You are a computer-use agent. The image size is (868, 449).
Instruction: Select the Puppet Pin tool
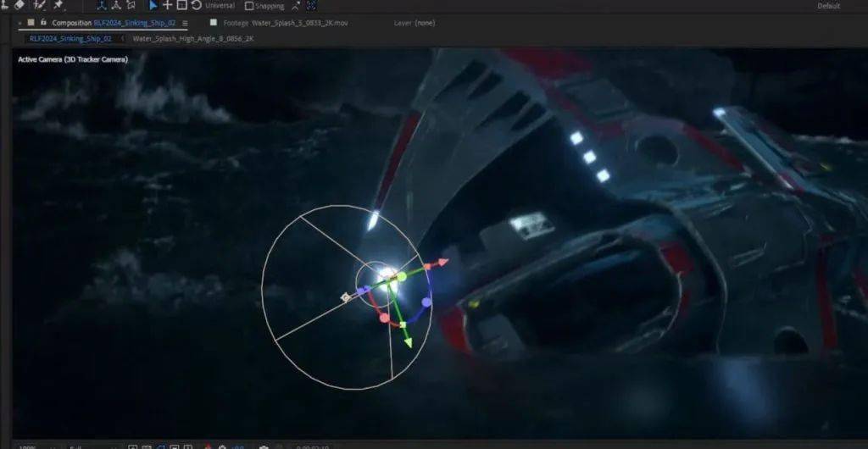(x=58, y=5)
